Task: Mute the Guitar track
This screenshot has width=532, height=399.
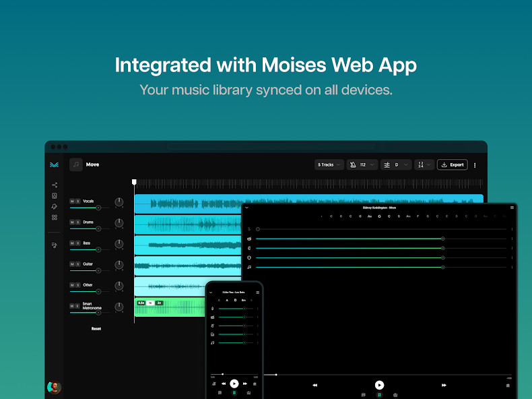Action: [72, 264]
